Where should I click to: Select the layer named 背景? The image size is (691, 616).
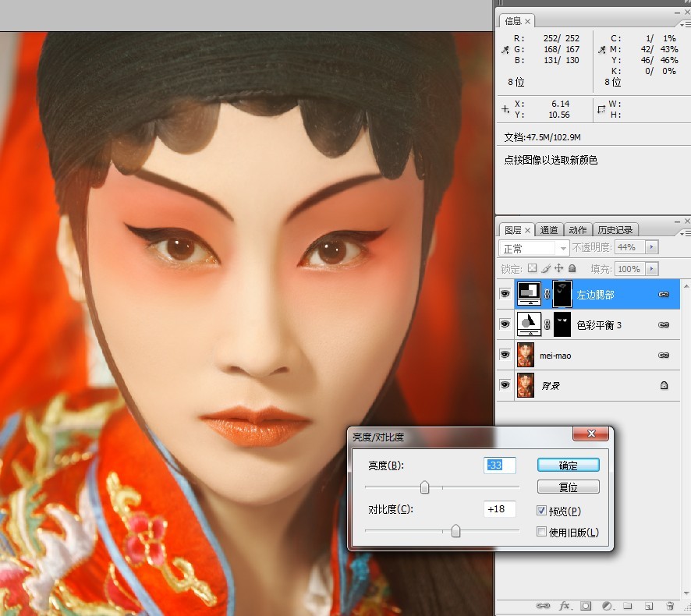[551, 386]
